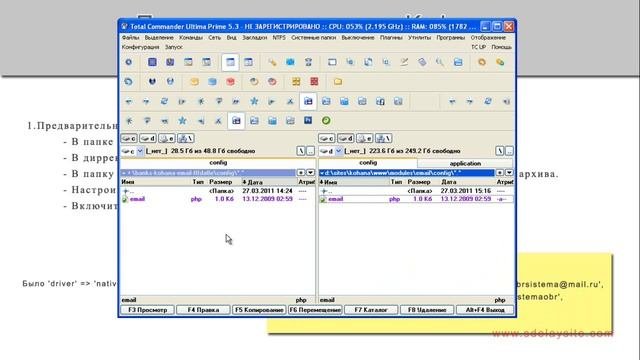Click the yellow-green circular arrows icon
This screenshot has height=360, width=640.
[x=500, y=62]
